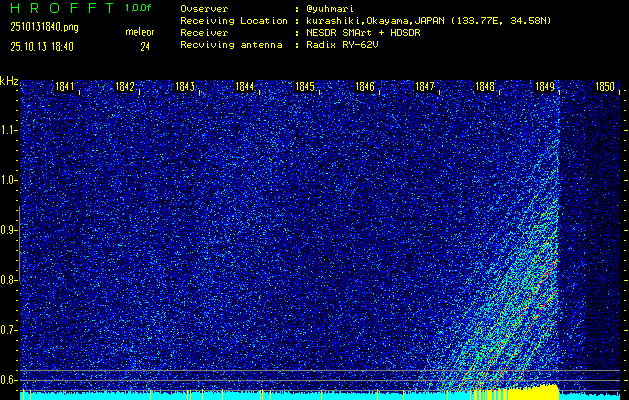Click the meteor label
The width and height of the screenshot is (629, 400).
click(140, 32)
